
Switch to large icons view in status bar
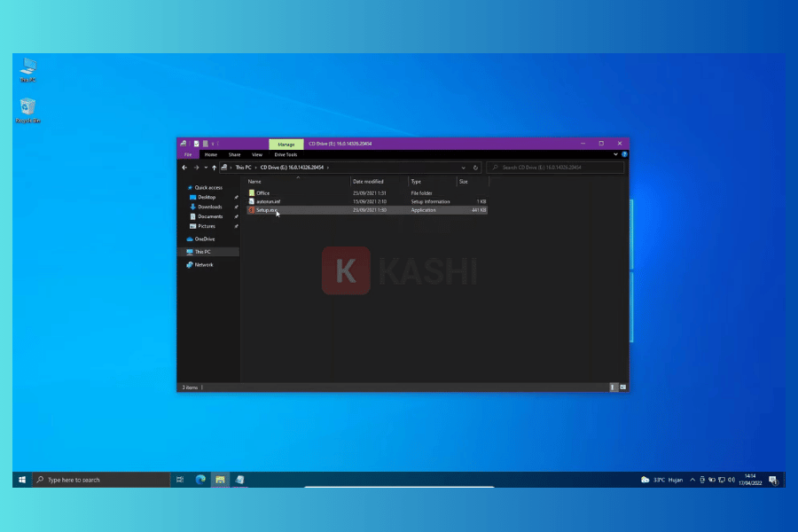coord(623,387)
